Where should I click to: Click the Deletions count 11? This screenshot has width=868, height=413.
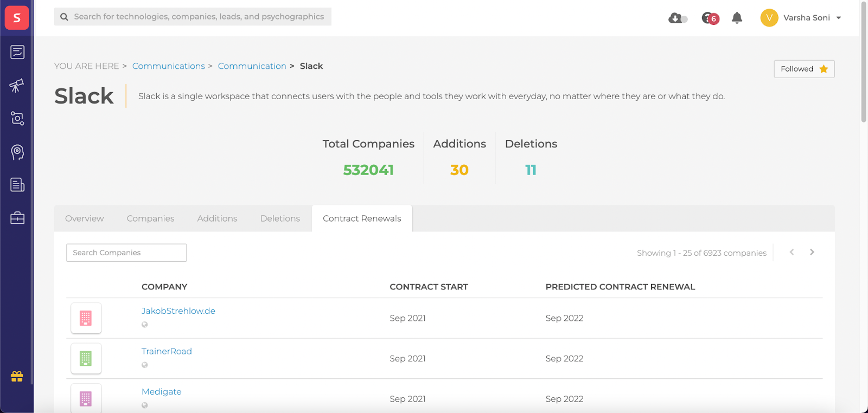531,170
